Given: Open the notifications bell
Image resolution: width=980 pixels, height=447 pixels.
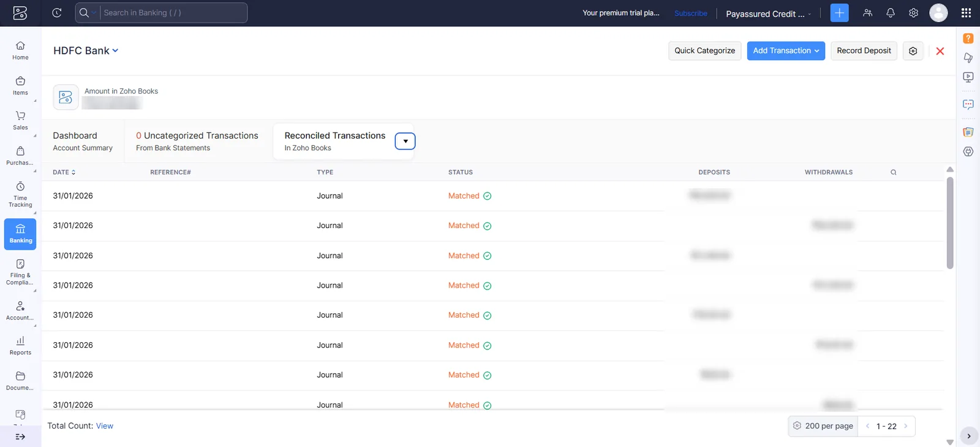Looking at the screenshot, I should (x=891, y=13).
